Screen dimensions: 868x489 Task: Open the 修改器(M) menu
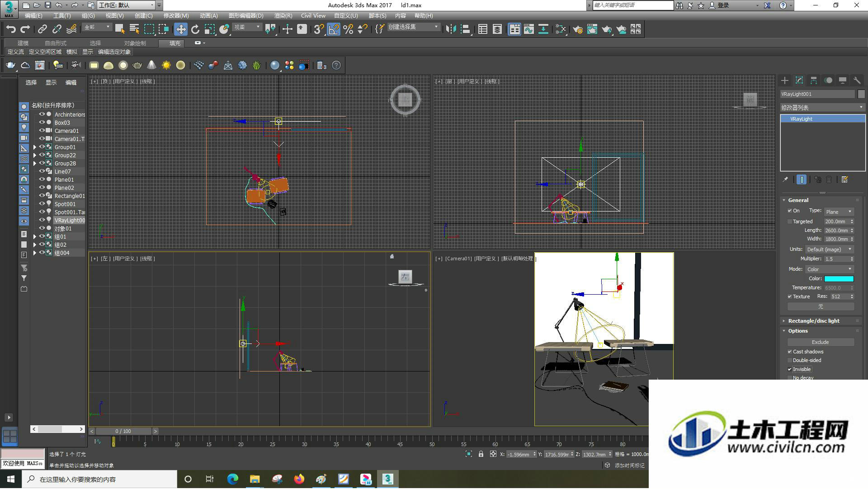pos(176,16)
